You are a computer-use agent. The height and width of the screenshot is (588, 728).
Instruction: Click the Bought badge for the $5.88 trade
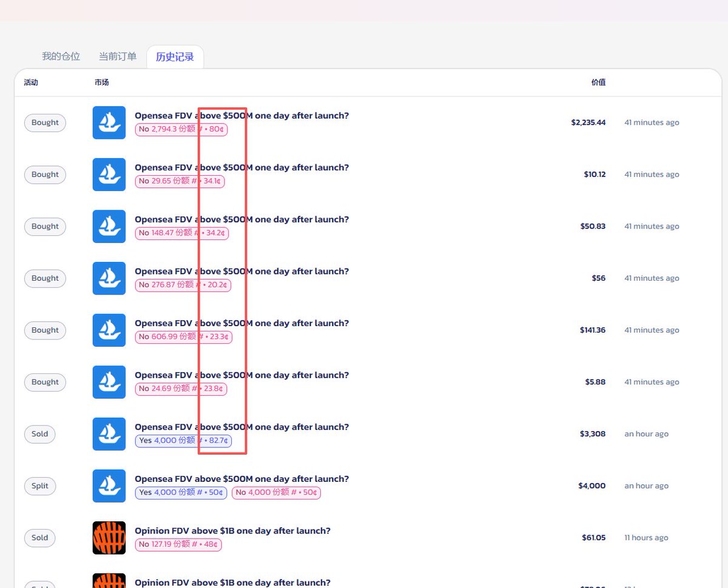click(x=45, y=382)
